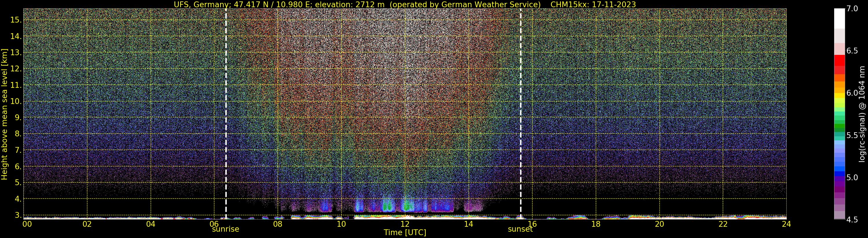Click the yellow segment of the colorbar

[839, 95]
